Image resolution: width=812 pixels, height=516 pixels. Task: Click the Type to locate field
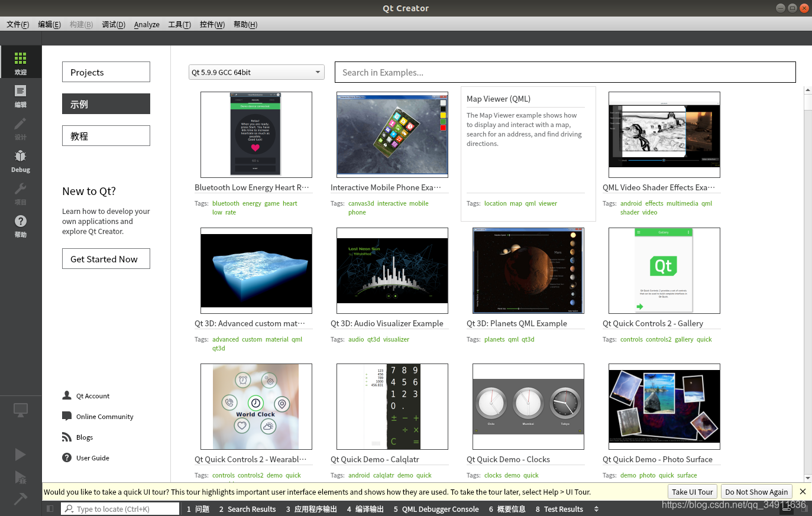120,509
